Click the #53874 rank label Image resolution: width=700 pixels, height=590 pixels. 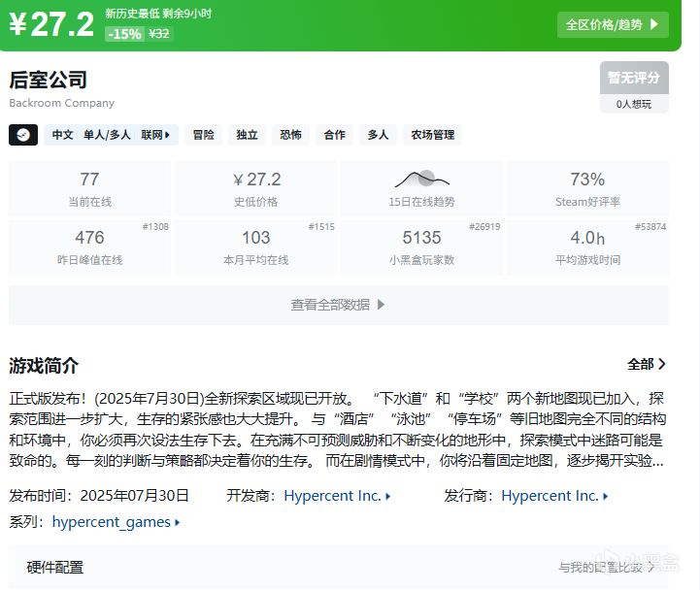[x=650, y=227]
